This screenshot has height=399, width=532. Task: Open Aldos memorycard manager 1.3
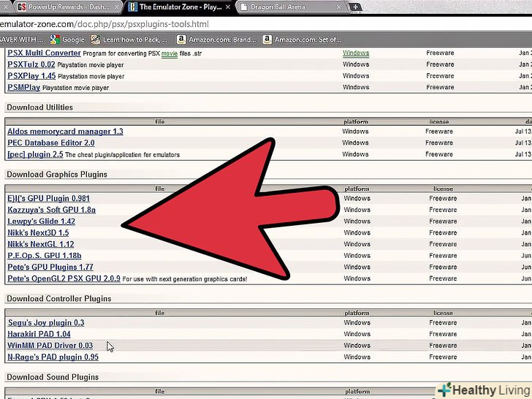(x=65, y=132)
